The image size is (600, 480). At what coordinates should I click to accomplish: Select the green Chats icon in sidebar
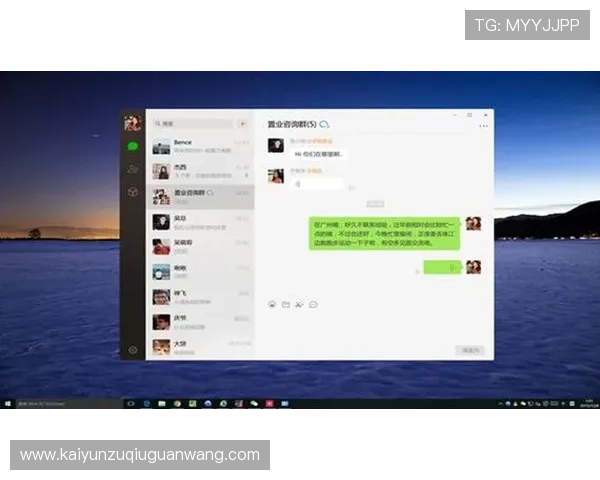(132, 146)
